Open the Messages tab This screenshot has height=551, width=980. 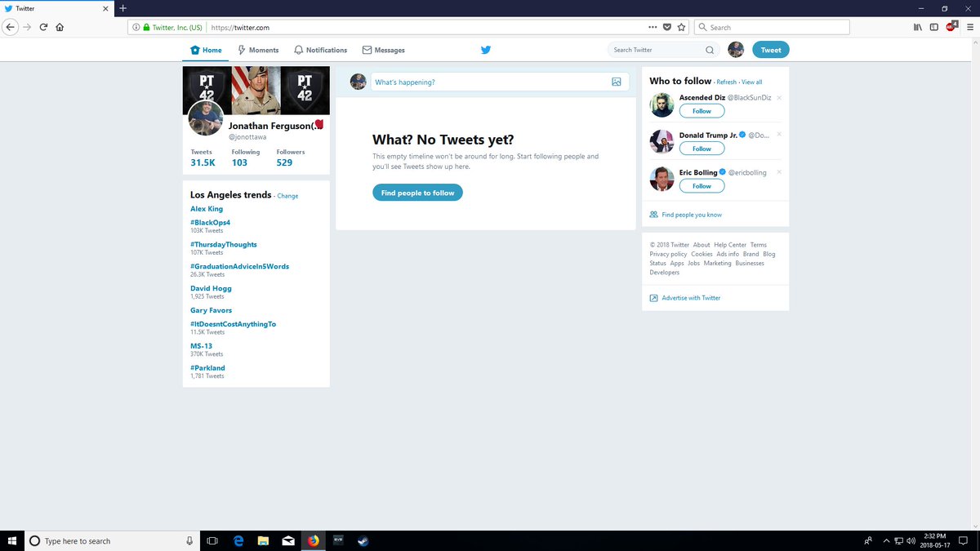[x=384, y=50]
